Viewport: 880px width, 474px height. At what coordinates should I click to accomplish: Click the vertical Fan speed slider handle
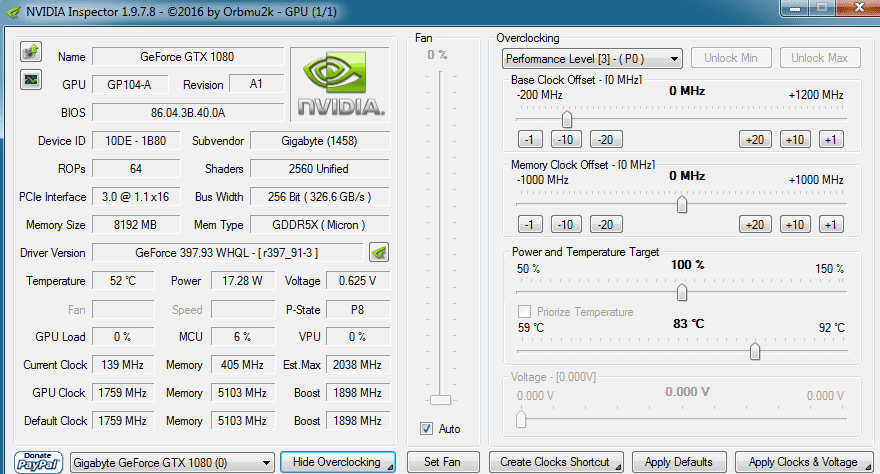point(441,400)
